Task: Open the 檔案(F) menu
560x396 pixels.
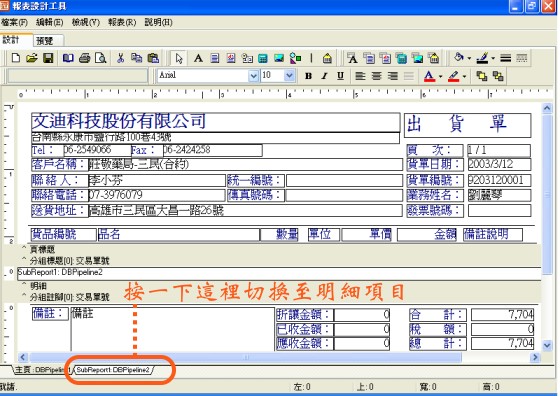Action: [x=14, y=22]
